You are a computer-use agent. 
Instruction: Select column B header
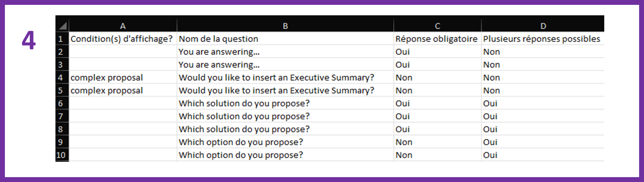(285, 26)
